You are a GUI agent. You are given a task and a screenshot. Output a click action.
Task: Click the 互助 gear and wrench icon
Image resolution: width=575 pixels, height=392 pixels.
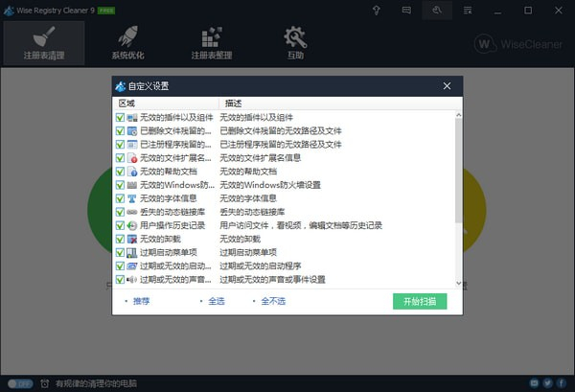(295, 42)
